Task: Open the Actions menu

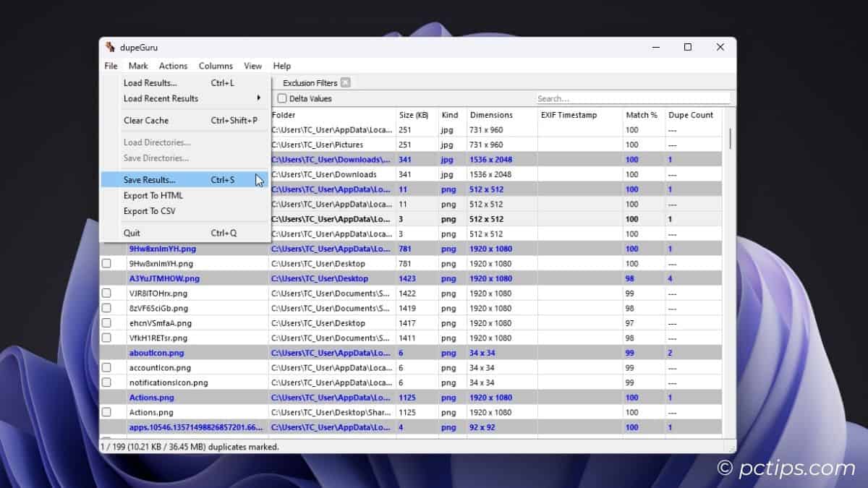Action: tap(173, 66)
